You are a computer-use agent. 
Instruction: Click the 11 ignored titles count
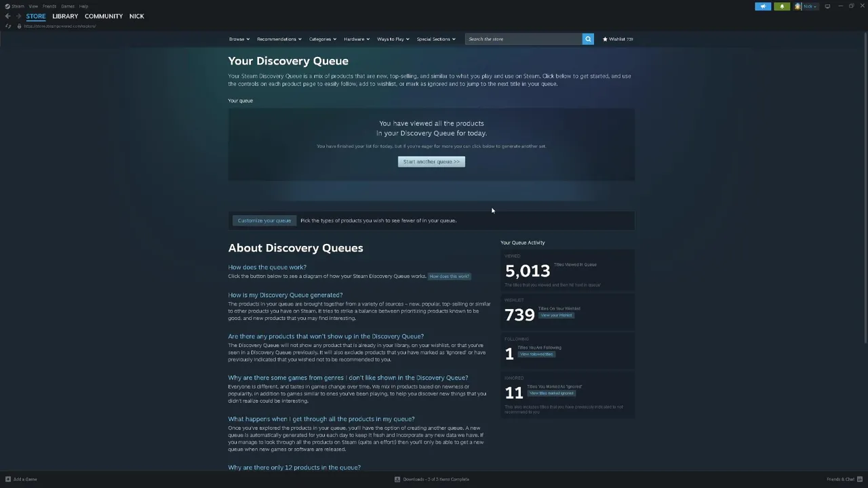pyautogui.click(x=514, y=392)
